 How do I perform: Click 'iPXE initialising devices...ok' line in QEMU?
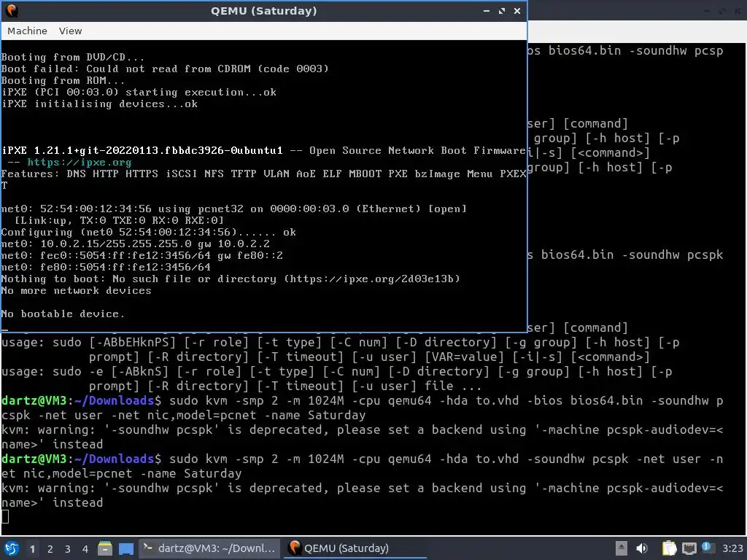point(99,104)
